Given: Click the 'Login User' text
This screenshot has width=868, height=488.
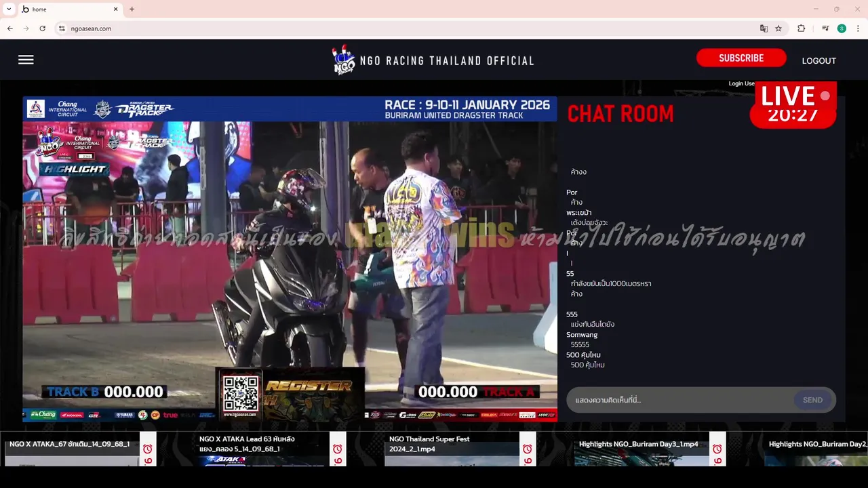Looking at the screenshot, I should 741,83.
